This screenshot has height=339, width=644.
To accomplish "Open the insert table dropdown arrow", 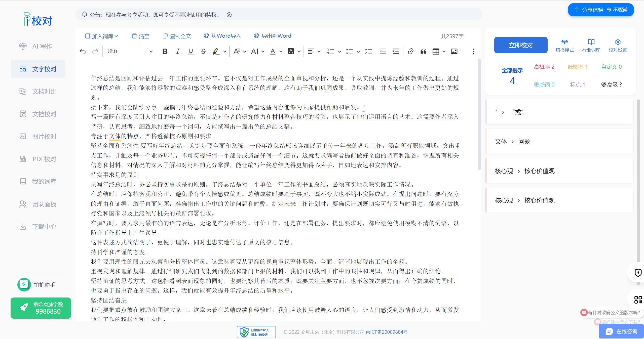I will 444,52.
